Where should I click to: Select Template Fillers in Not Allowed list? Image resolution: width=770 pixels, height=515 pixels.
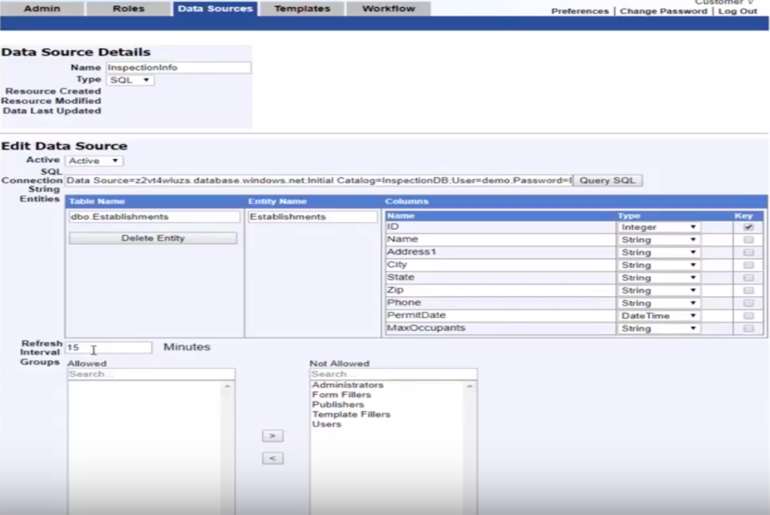pyautogui.click(x=351, y=414)
